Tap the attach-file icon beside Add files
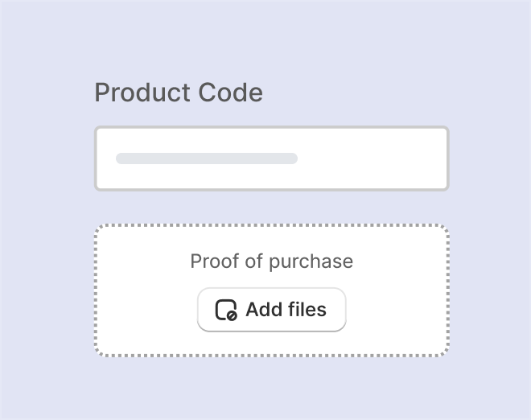This screenshot has width=531, height=420. click(226, 310)
